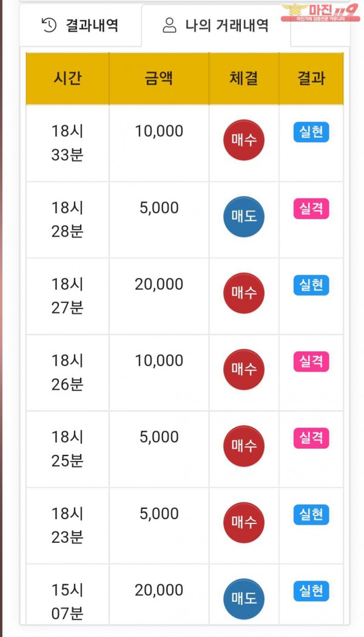Viewport: 364px width, 637px height.
Task: Click the 매수 circle for 18시 25분
Action: (244, 446)
